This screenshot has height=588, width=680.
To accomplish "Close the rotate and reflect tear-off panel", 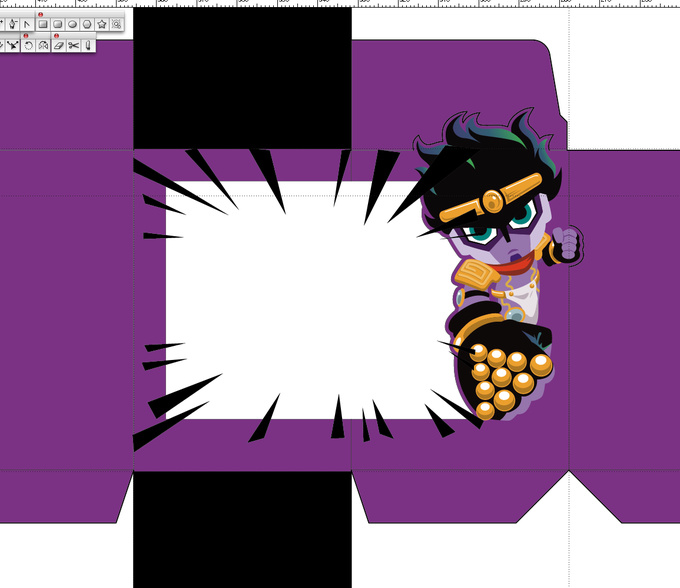I will point(26,36).
